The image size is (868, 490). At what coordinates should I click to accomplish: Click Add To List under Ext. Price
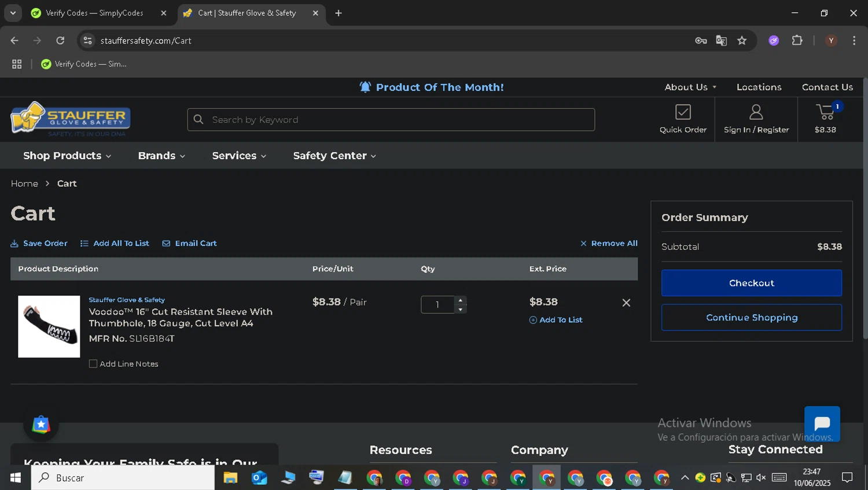556,320
